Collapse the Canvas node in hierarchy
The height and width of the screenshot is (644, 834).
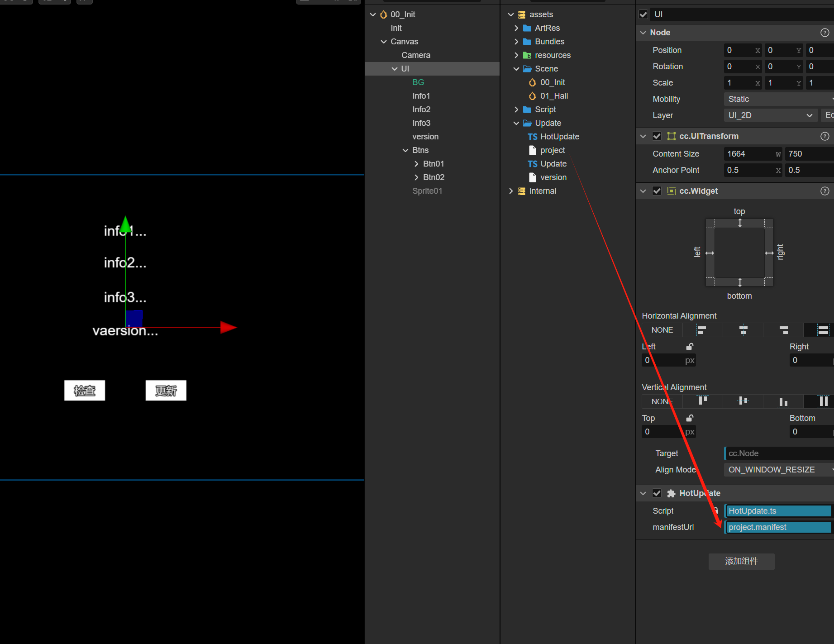384,42
